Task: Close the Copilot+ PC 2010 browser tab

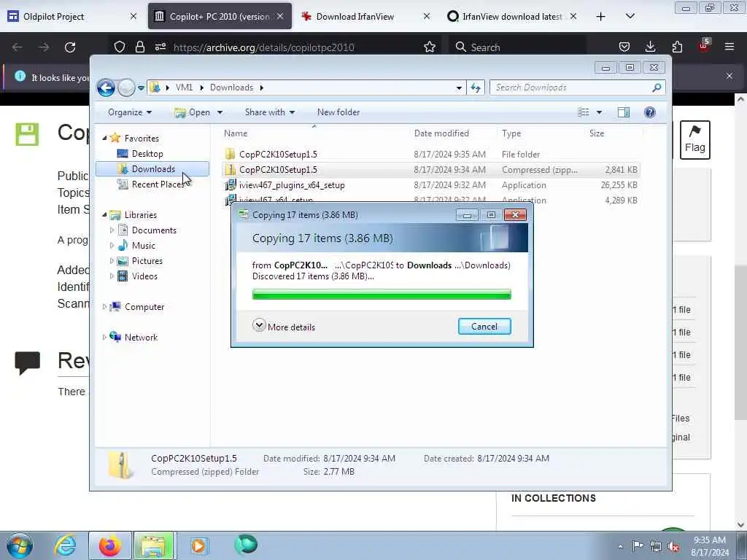Action: click(280, 16)
